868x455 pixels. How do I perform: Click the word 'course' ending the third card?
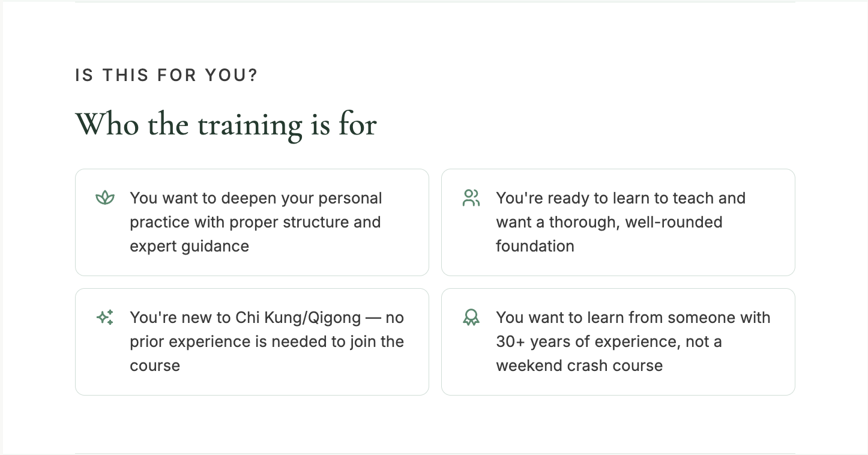(155, 366)
